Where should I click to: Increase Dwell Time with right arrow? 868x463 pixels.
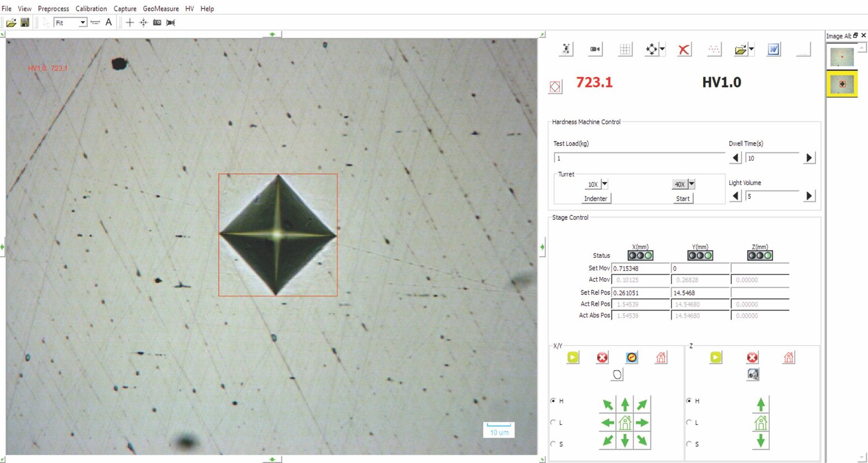pyautogui.click(x=809, y=158)
